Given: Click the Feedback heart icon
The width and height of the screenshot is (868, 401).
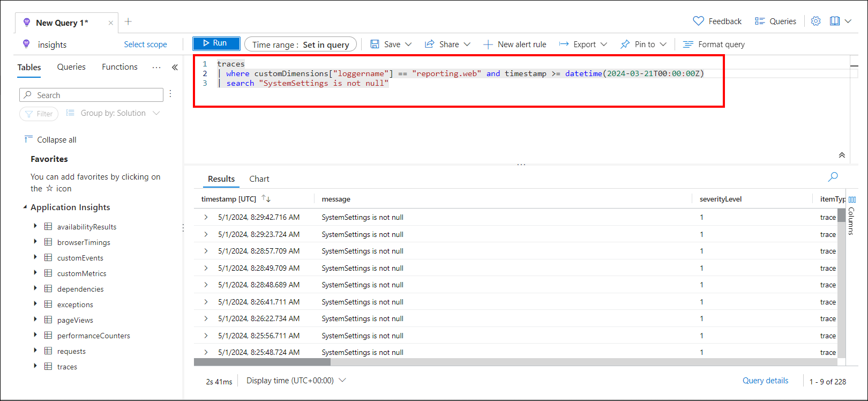Looking at the screenshot, I should pos(699,21).
